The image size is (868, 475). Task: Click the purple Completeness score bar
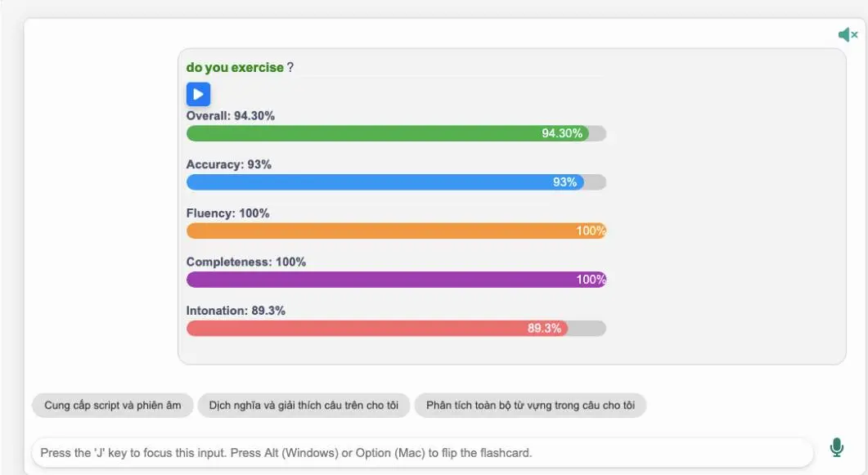[x=396, y=280]
